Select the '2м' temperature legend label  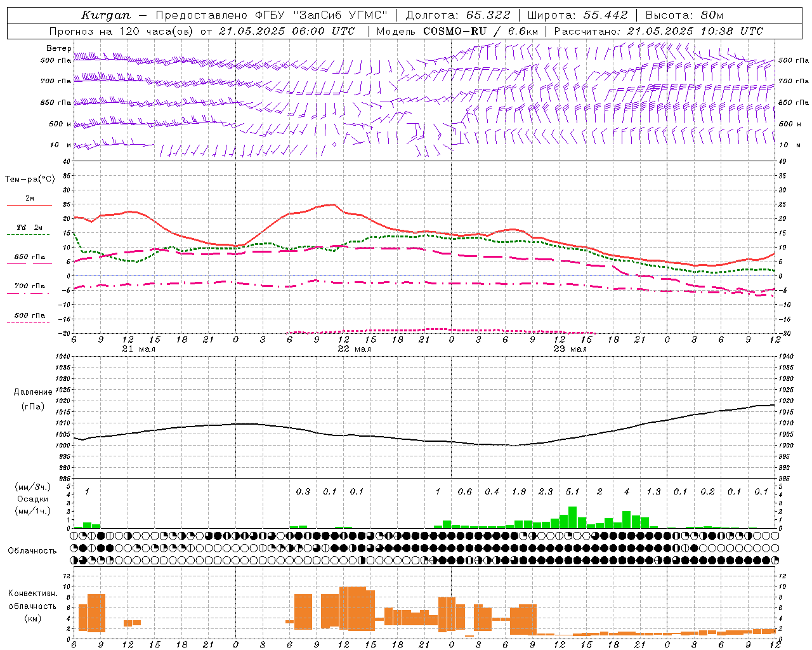(x=30, y=199)
